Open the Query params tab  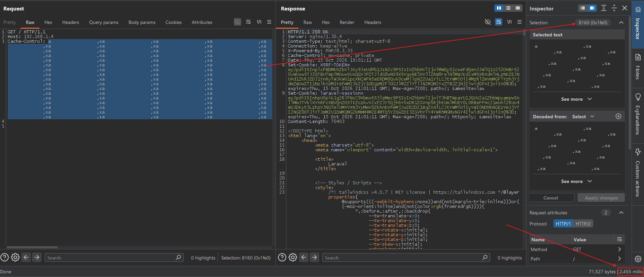[x=104, y=22]
